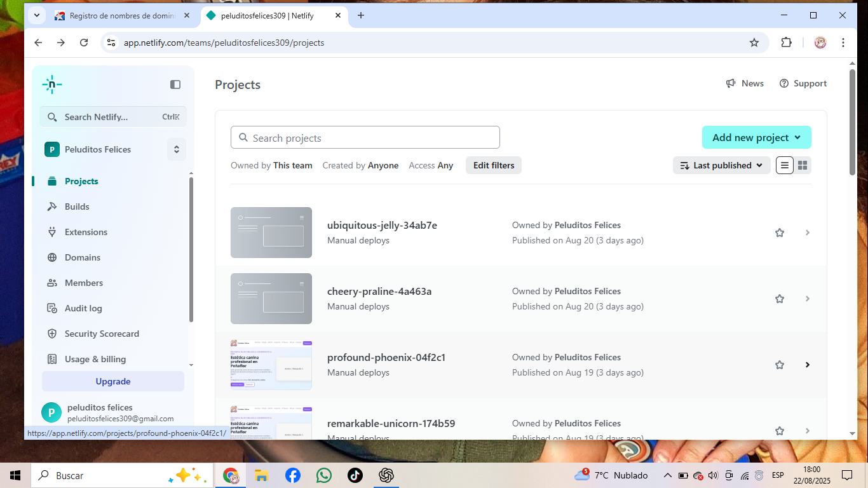This screenshot has height=488, width=868.
Task: Open the cheery-praline-4a463a project link
Action: coord(379,291)
